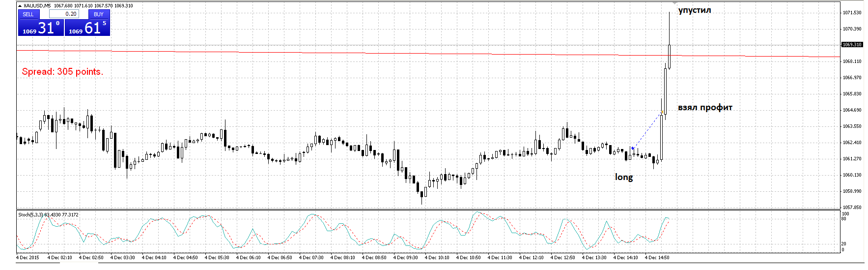This screenshot has width=868, height=270.
Task: Click the red 'Spread: 305 points.' label
Action: 62,72
